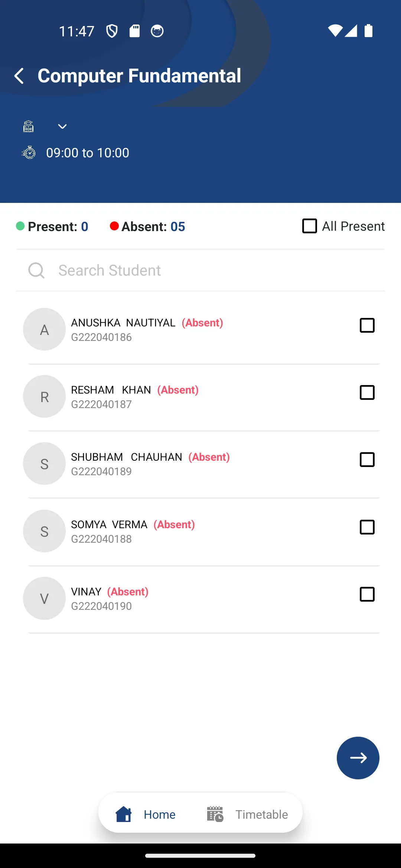This screenshot has height=868, width=401.
Task: Tick the checkbox for Shubham Chauhan
Action: [367, 460]
